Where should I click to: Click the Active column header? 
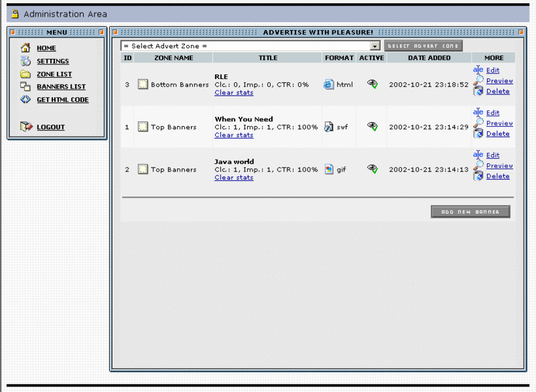372,58
